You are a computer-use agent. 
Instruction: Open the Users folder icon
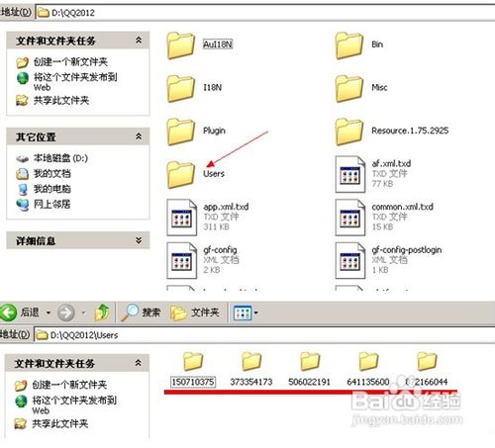[x=180, y=175]
